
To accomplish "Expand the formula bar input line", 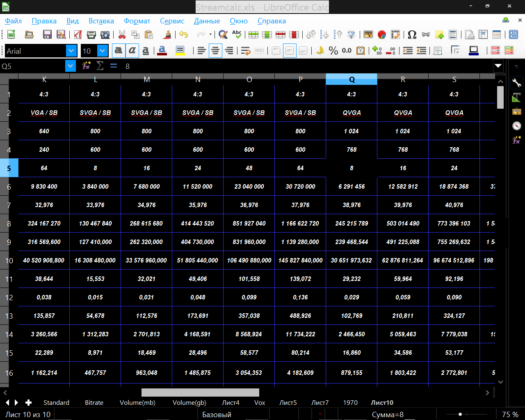I will click(498, 66).
